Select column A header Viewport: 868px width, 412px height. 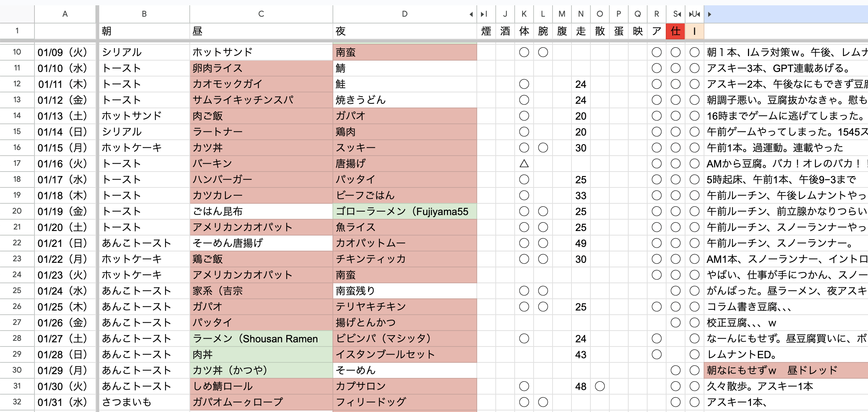click(65, 14)
